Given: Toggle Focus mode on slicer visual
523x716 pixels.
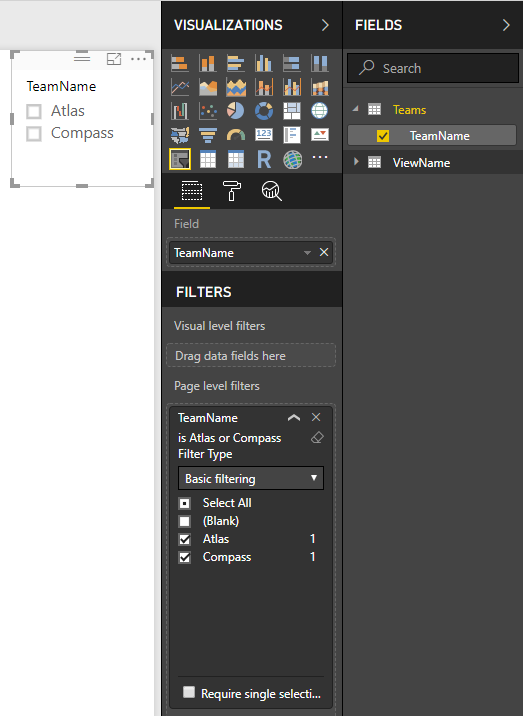Looking at the screenshot, I should (114, 59).
